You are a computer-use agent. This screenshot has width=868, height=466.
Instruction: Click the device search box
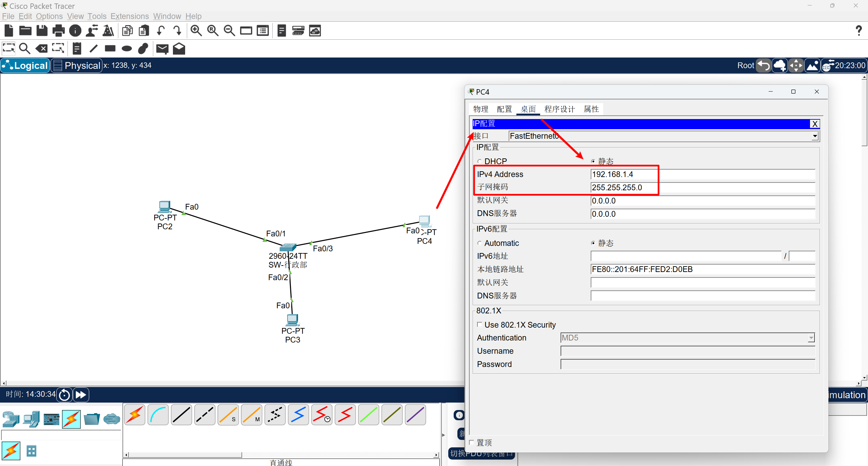tap(61, 435)
